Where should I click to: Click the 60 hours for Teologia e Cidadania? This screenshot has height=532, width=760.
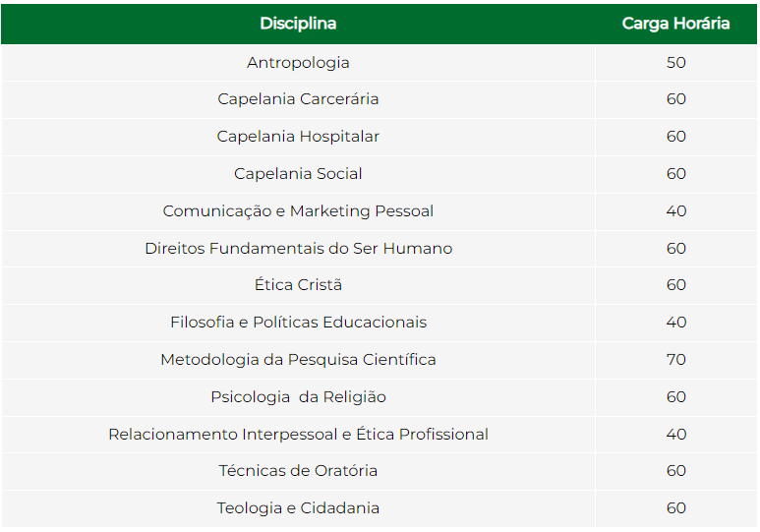(675, 507)
